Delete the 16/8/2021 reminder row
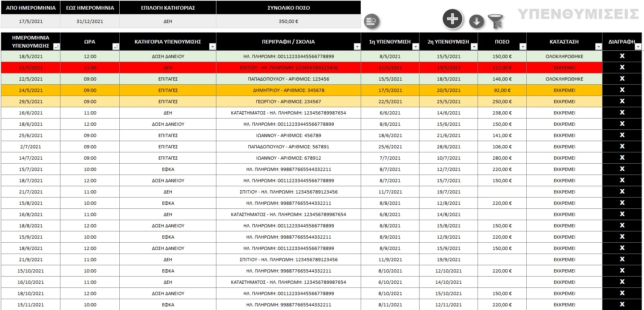Image resolution: width=644 pixels, height=310 pixels. pyautogui.click(x=622, y=214)
